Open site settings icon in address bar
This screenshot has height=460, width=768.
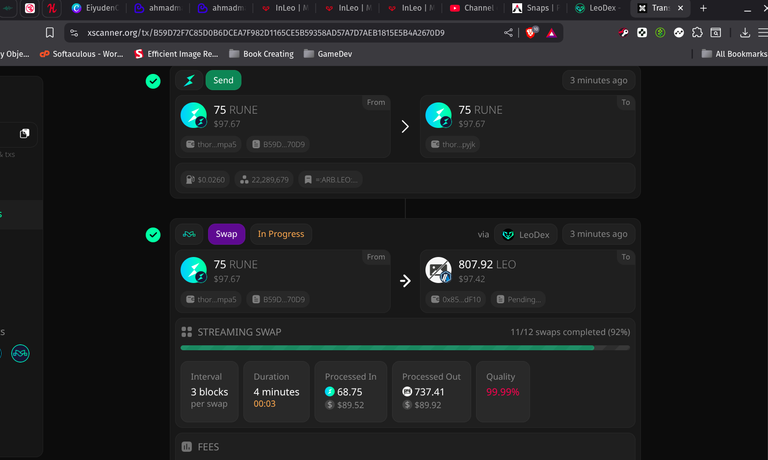tap(74, 33)
